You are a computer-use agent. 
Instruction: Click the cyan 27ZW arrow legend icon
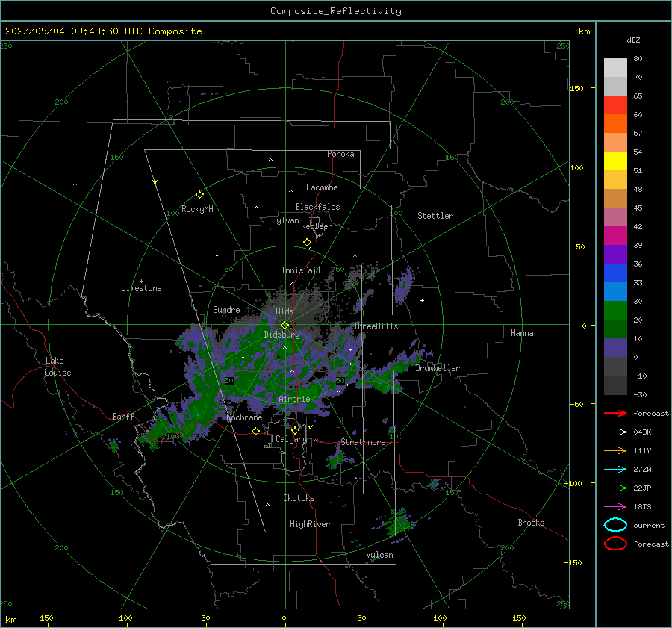(x=615, y=470)
